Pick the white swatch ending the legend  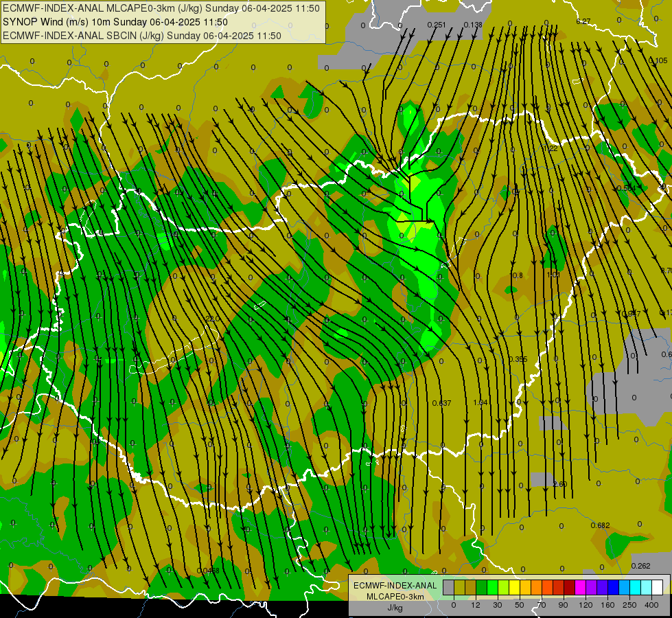[658, 587]
